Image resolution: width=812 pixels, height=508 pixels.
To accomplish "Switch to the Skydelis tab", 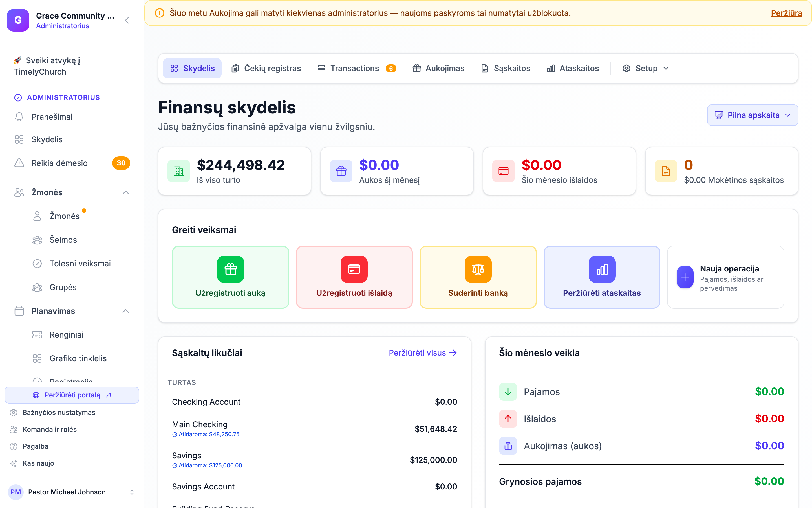I will click(x=192, y=69).
